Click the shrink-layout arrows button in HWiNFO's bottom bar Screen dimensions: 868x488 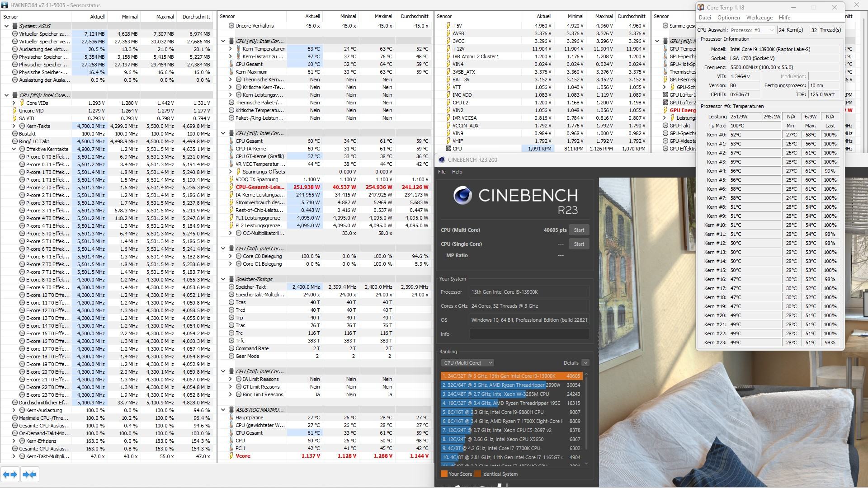[x=29, y=474]
